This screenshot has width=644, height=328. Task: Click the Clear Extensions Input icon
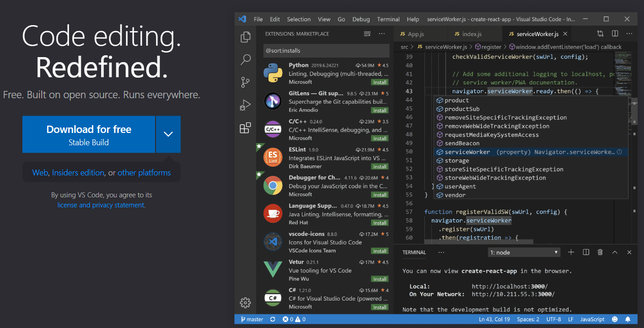[x=367, y=34]
